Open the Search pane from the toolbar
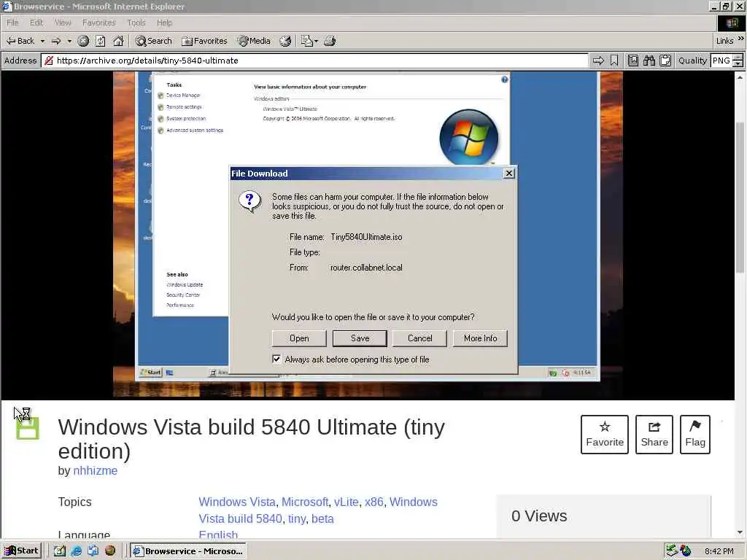747x560 pixels. [x=153, y=41]
